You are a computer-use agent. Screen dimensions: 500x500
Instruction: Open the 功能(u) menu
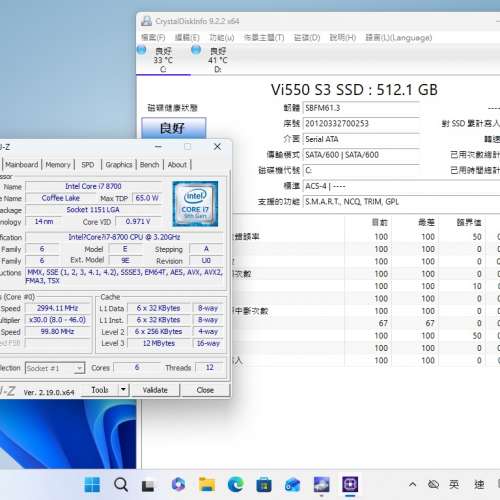click(221, 37)
